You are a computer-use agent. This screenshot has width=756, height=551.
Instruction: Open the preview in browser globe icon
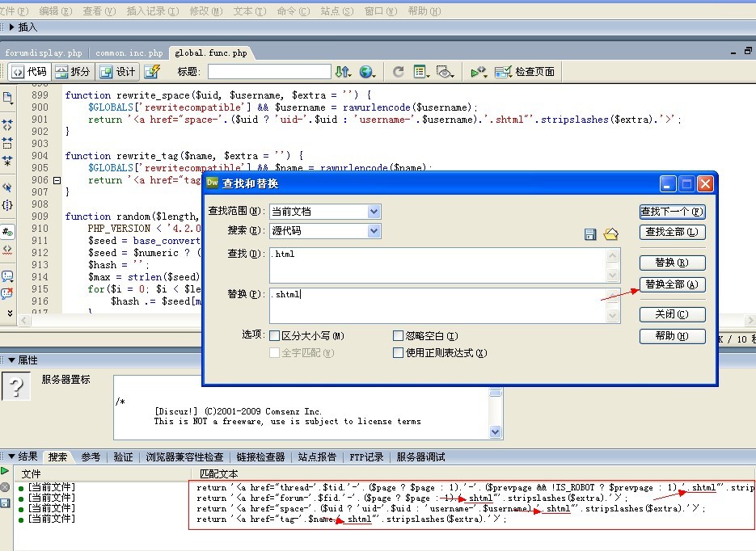click(368, 72)
